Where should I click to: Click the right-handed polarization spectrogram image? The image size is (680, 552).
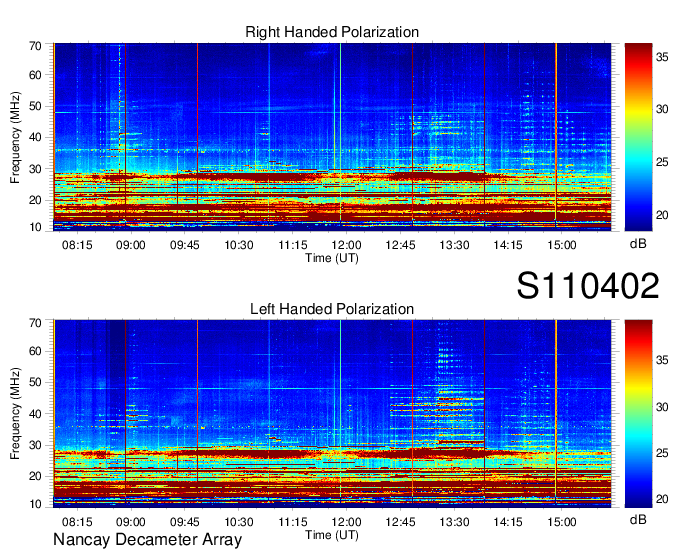pyautogui.click(x=332, y=137)
